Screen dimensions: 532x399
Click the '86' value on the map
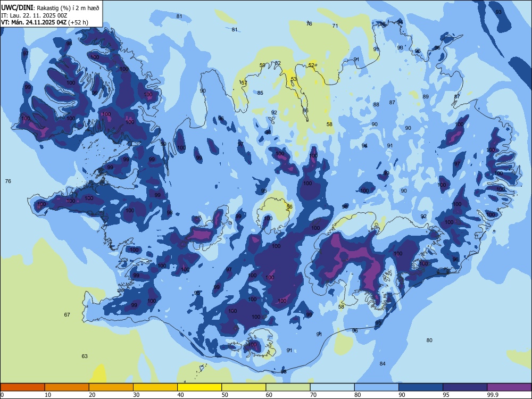coord(305,111)
